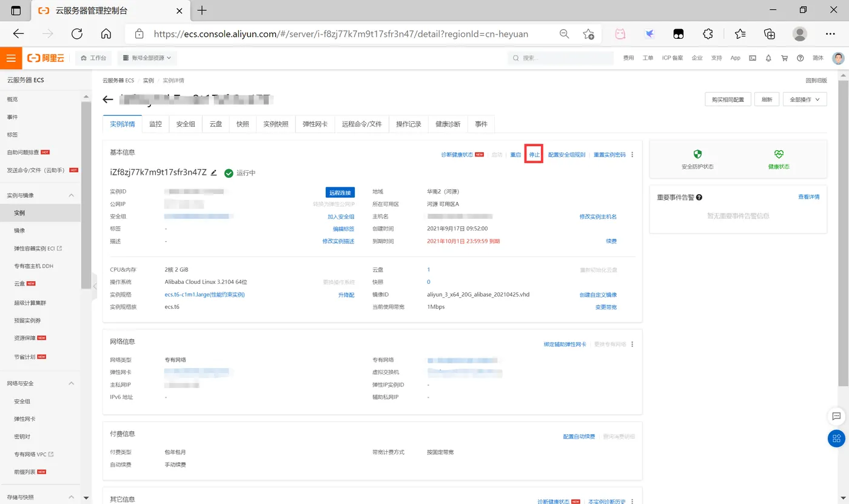Click the 健康状态 heart icon
This screenshot has width=849, height=504.
coord(779,155)
